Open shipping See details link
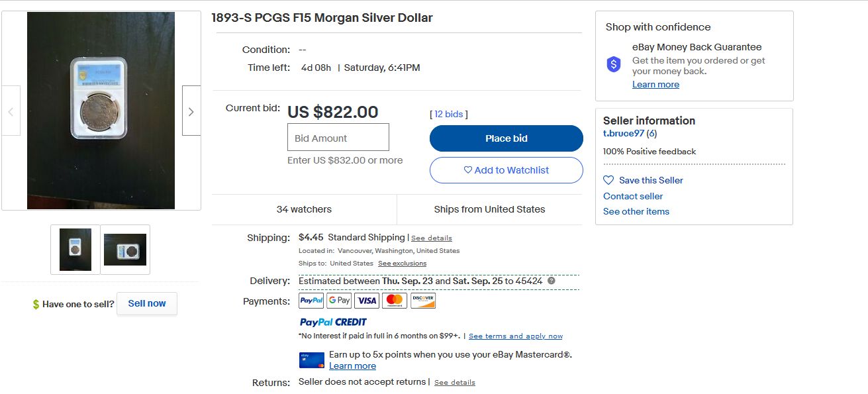This screenshot has height=394, width=868. tap(432, 238)
